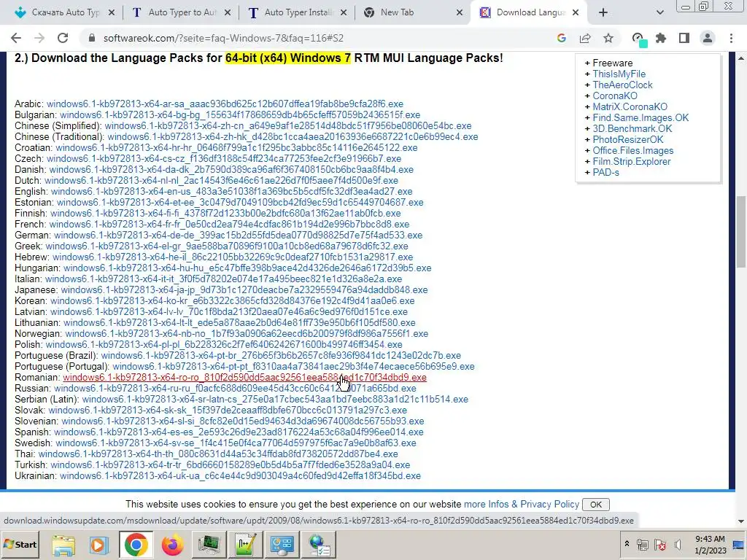Viewport: 747px width, 560px height.
Task: Download the Chinese (Simplified) zh-cn pack
Action: pyautogui.click(x=287, y=125)
